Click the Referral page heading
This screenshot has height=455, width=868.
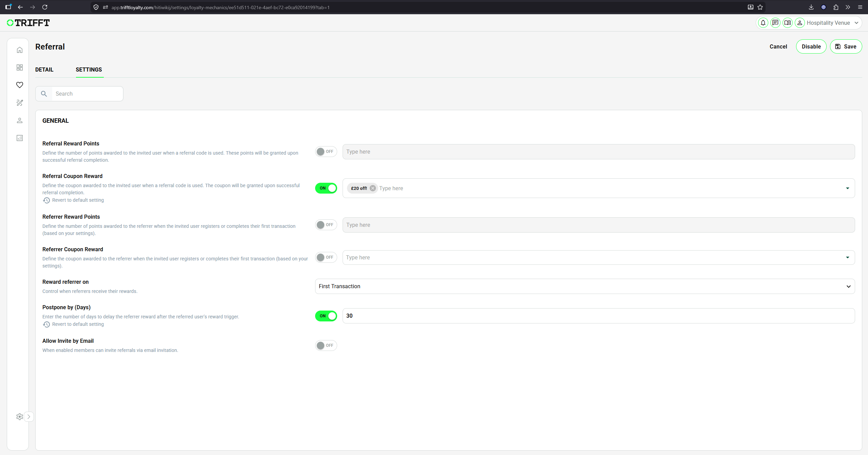coord(50,47)
